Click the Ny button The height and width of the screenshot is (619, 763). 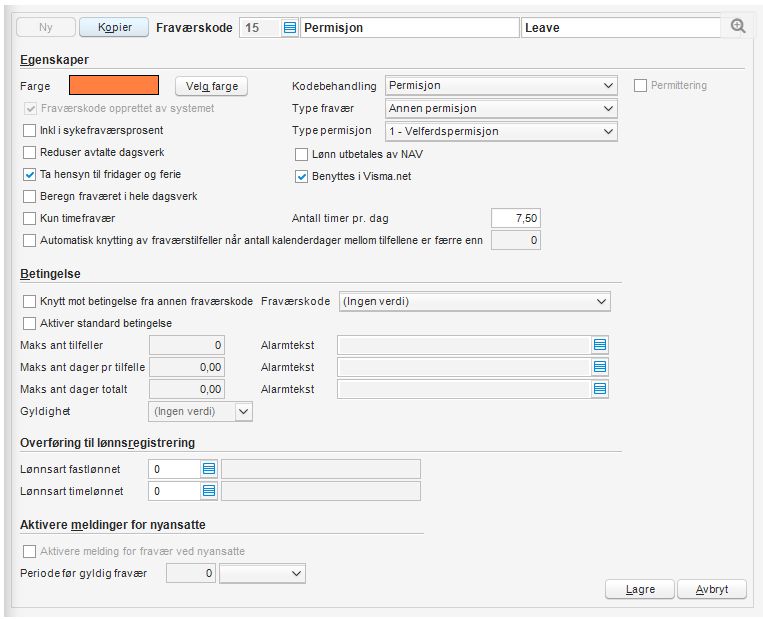pos(46,27)
